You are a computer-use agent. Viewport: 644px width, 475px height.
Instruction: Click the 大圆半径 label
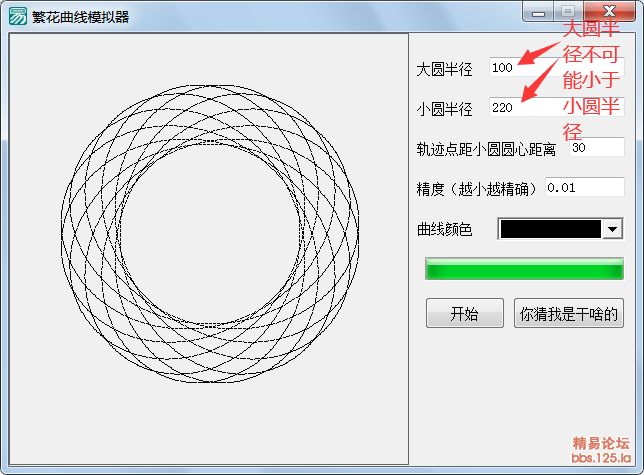click(444, 69)
